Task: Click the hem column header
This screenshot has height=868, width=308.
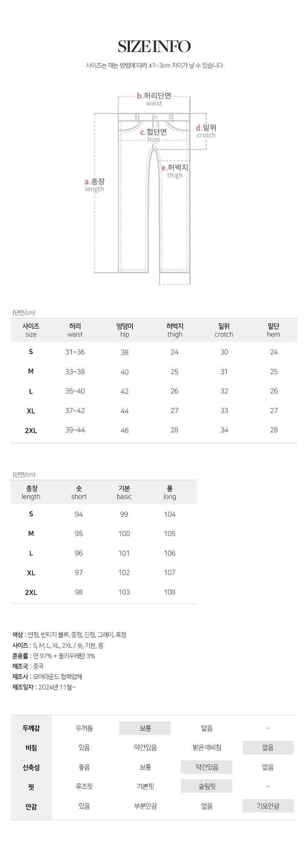Action: pos(273,330)
